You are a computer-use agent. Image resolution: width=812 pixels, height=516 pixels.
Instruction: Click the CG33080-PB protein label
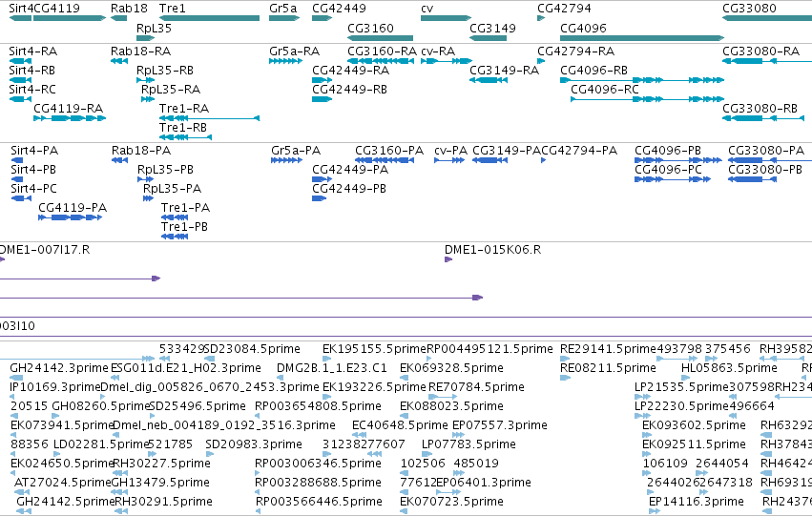pyautogui.click(x=765, y=170)
